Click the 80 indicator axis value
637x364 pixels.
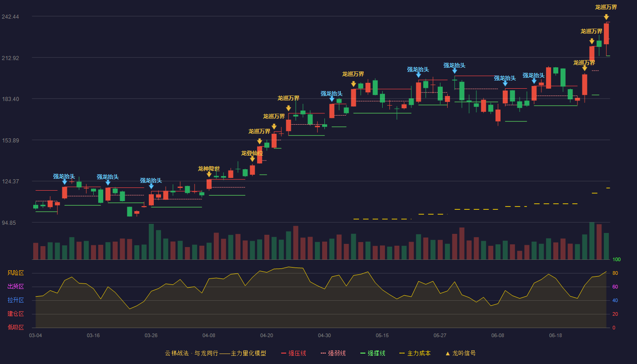[x=615, y=273]
